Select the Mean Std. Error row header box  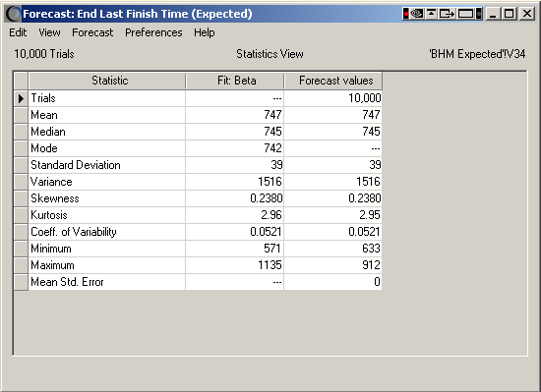pyautogui.click(x=21, y=282)
